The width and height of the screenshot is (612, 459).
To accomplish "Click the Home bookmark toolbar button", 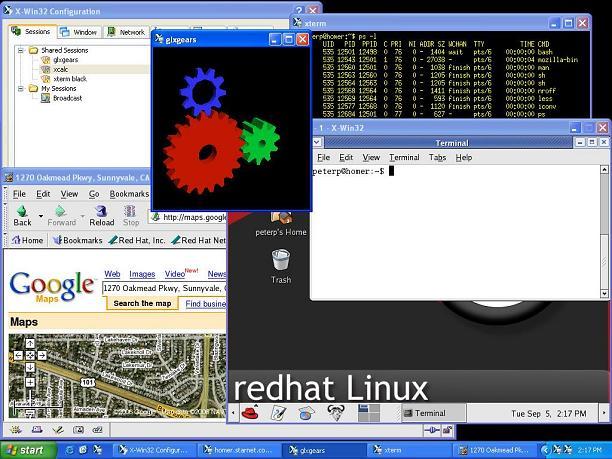I will click(27, 240).
